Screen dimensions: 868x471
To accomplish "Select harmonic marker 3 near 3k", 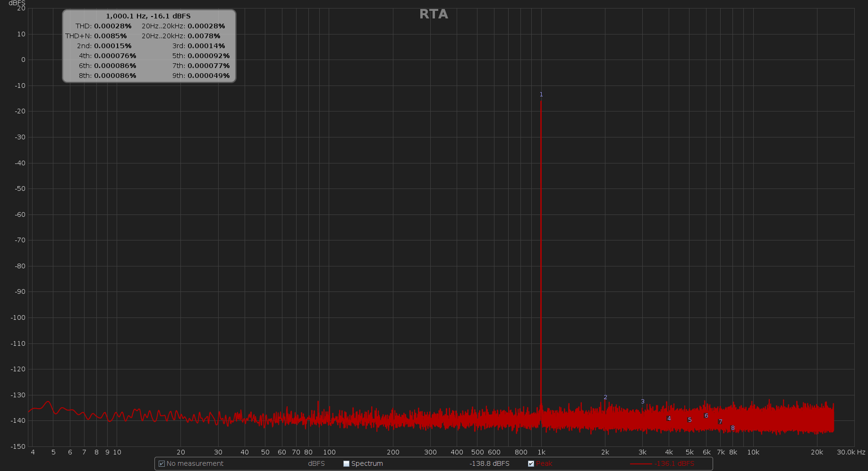I will (643, 402).
